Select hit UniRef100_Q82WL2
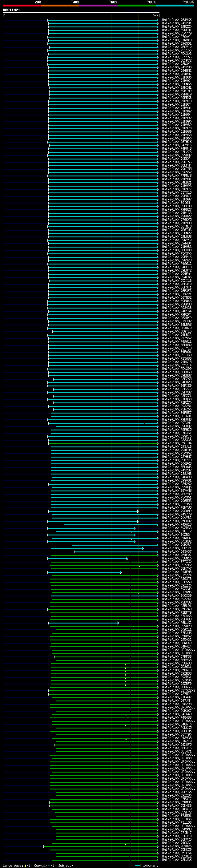 pyautogui.click(x=177, y=857)
